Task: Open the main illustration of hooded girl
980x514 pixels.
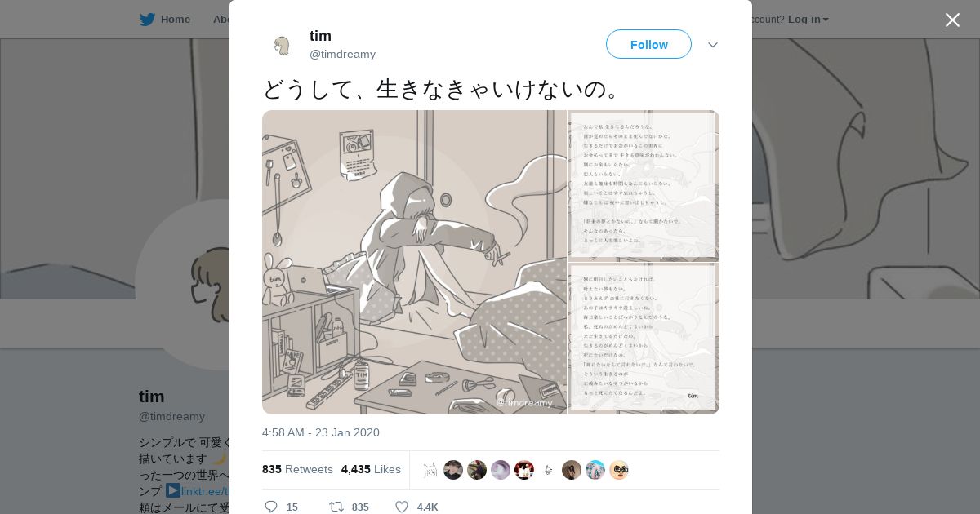Action: pos(414,262)
